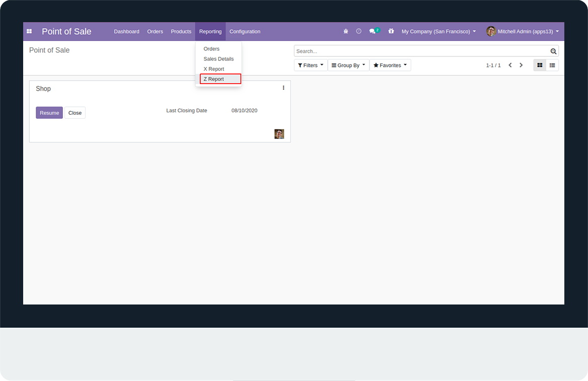Open the Group By dropdown
The image size is (588, 381).
coord(348,65)
